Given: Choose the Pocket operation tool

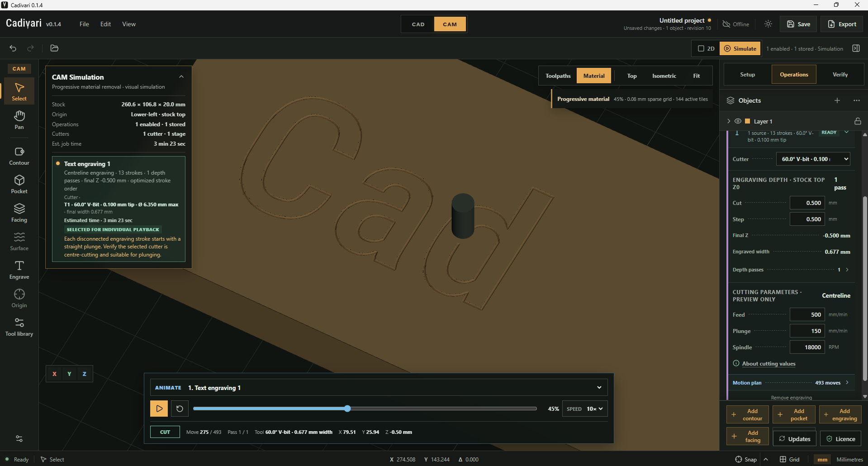Looking at the screenshot, I should [19, 185].
